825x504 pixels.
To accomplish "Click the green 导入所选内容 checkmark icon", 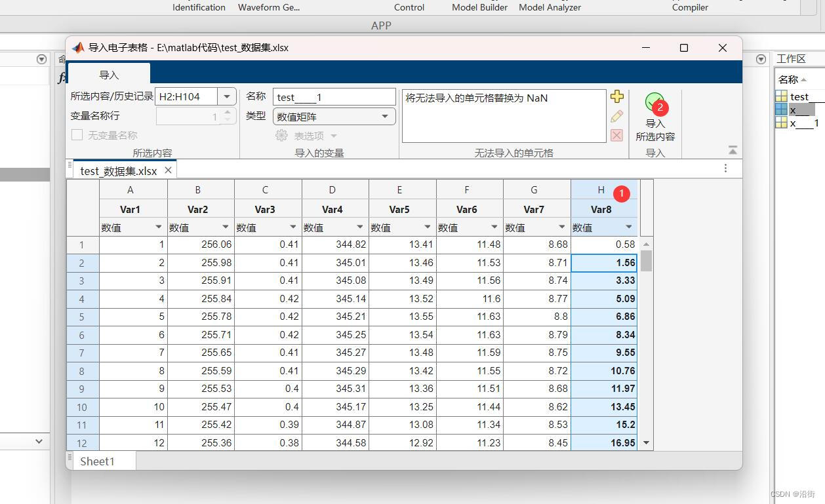I will point(654,102).
